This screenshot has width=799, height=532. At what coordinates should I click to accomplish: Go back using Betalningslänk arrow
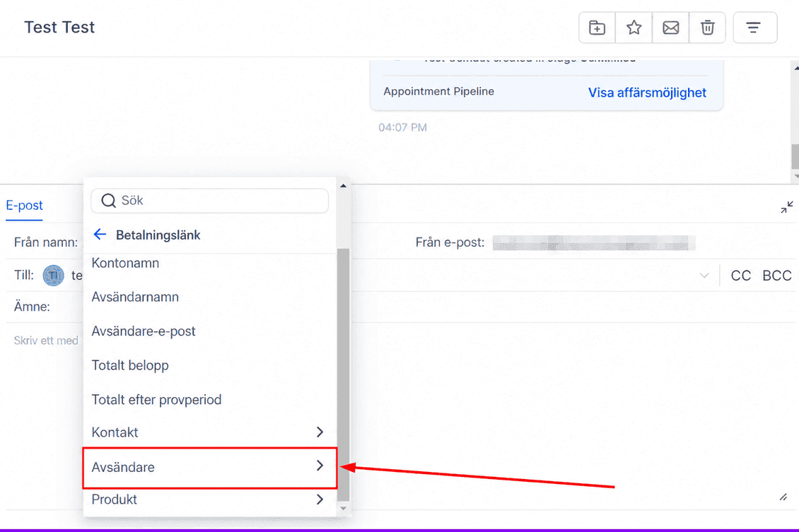point(100,235)
